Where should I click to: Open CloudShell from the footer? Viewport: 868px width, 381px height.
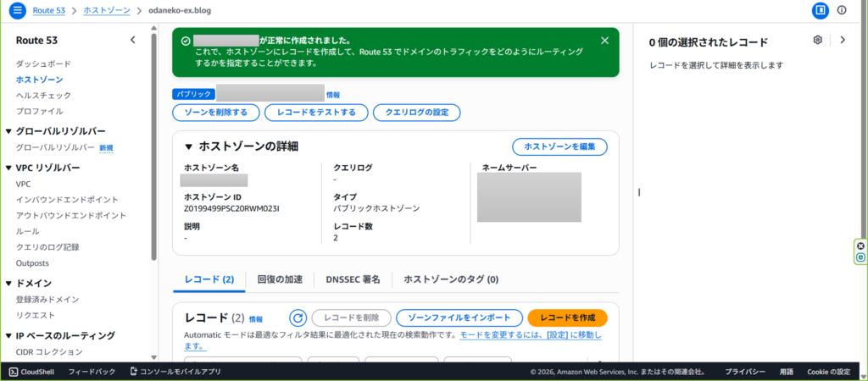pos(31,371)
